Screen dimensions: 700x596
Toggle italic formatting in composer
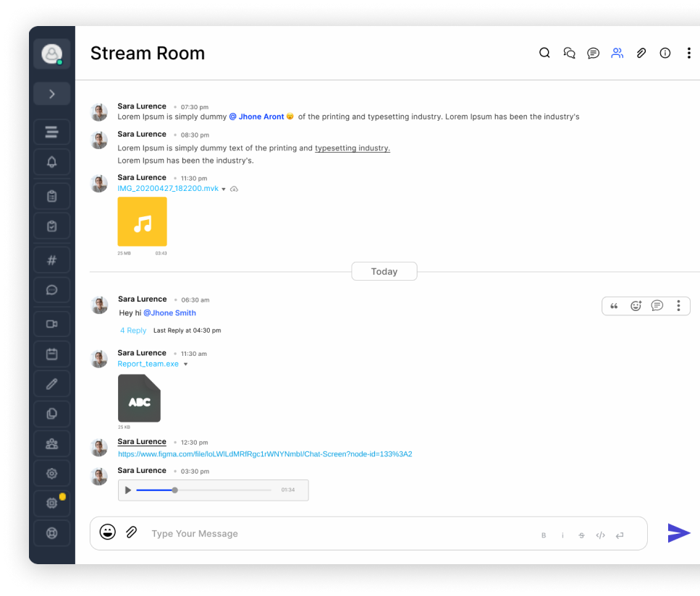click(x=562, y=535)
